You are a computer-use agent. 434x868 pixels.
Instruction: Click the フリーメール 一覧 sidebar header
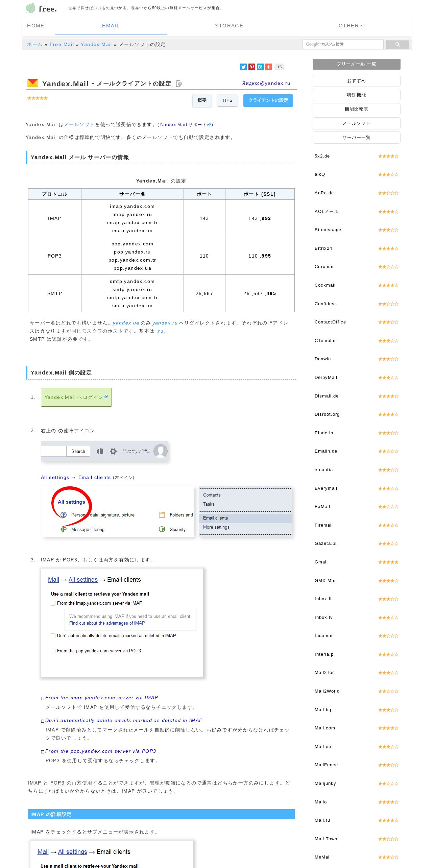(356, 64)
